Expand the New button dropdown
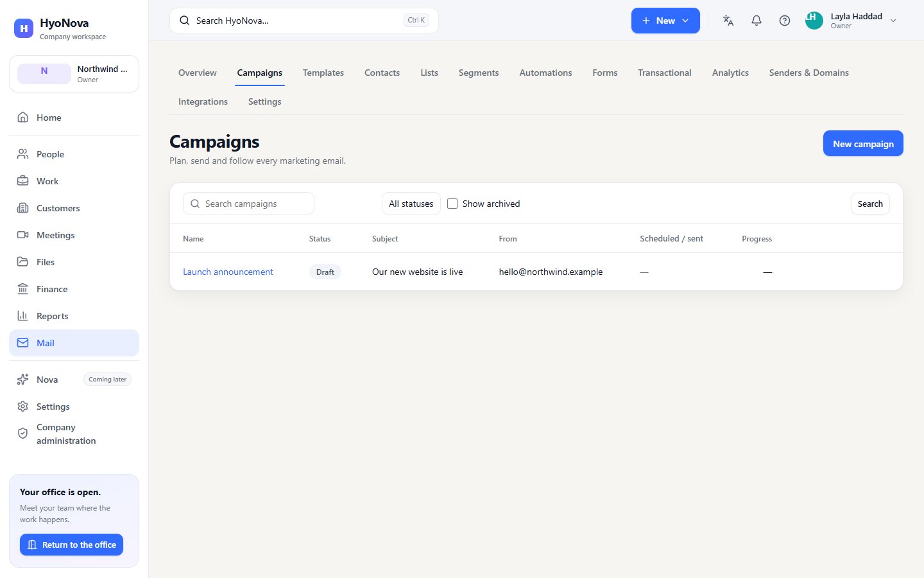Viewport: 924px width, 578px height. tap(685, 21)
